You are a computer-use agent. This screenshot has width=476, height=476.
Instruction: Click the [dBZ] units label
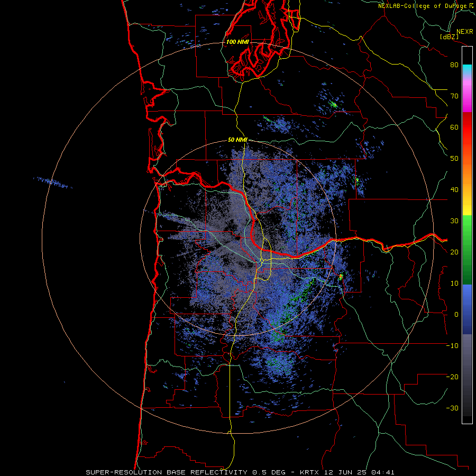[449, 36]
